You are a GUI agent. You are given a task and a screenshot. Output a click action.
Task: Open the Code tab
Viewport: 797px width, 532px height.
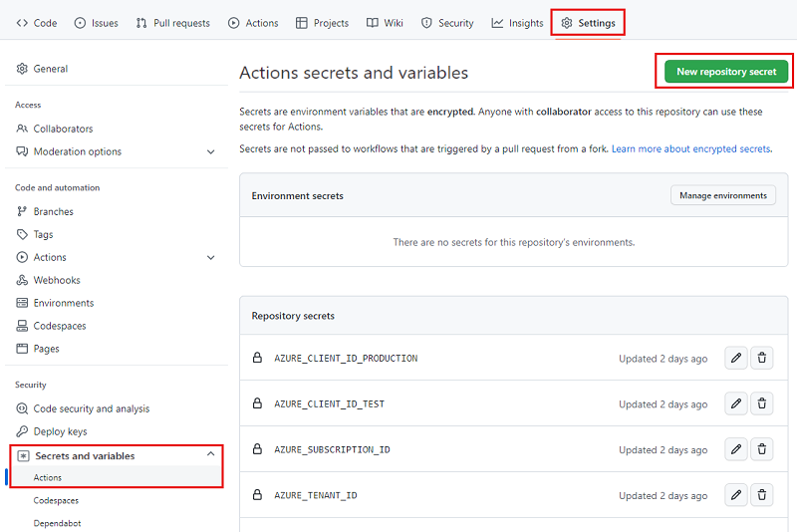pyautogui.click(x=37, y=23)
